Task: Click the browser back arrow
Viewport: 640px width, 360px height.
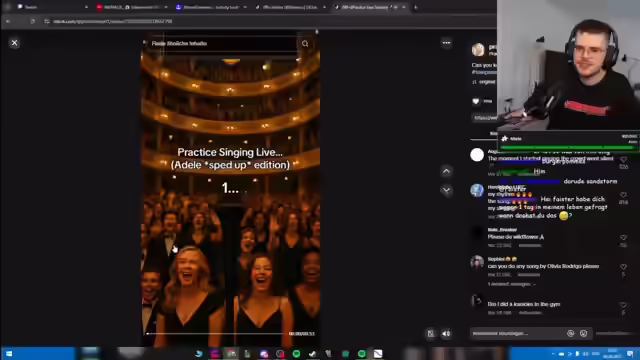Action: (x=8, y=21)
